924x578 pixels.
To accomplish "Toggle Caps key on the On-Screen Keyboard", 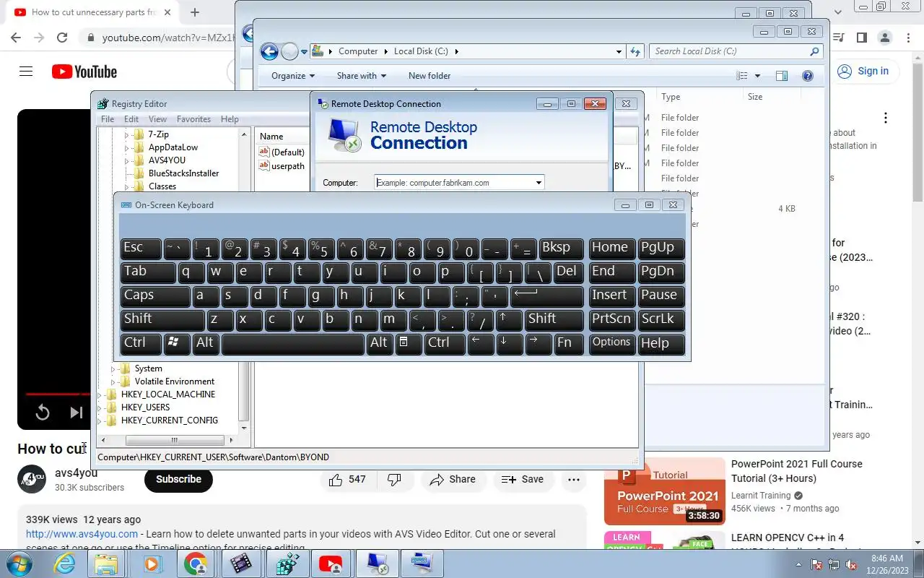I will click(x=155, y=295).
